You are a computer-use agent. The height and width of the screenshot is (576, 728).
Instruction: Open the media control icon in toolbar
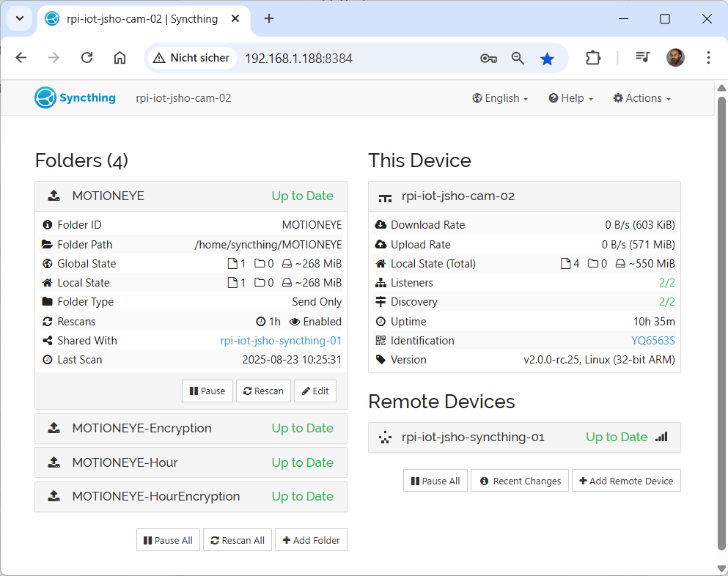point(643,58)
